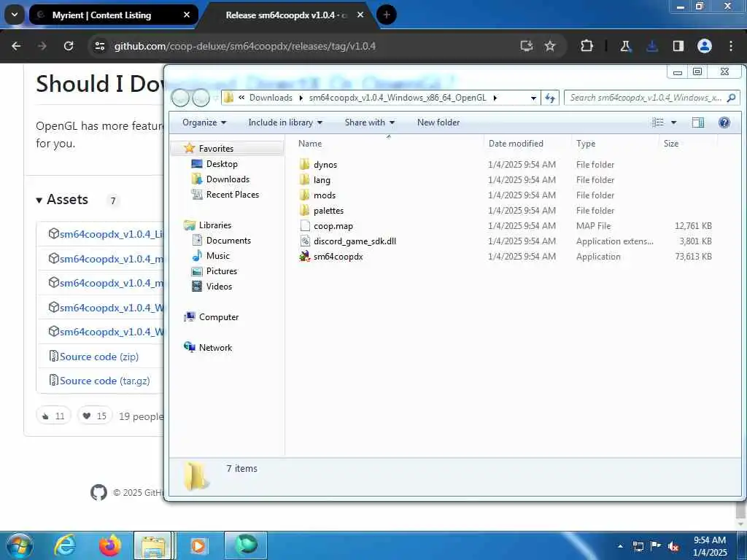Click Downloads in the address path
The height and width of the screenshot is (560, 747).
coord(271,98)
